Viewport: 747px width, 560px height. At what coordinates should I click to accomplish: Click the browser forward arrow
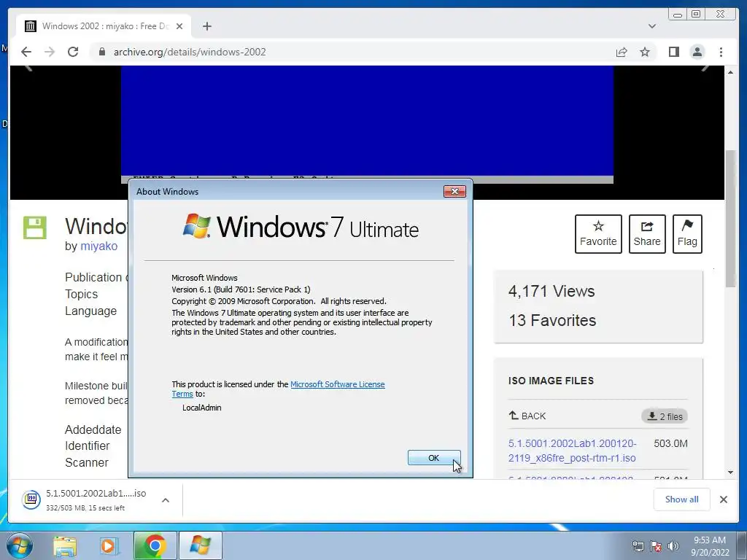coord(50,52)
